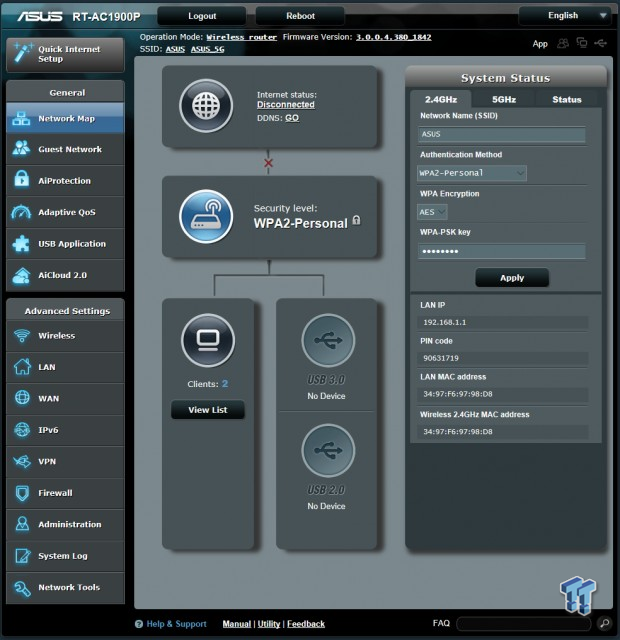620x640 pixels.
Task: Click the Quick Internet Setup wand icon
Action: [x=22, y=53]
